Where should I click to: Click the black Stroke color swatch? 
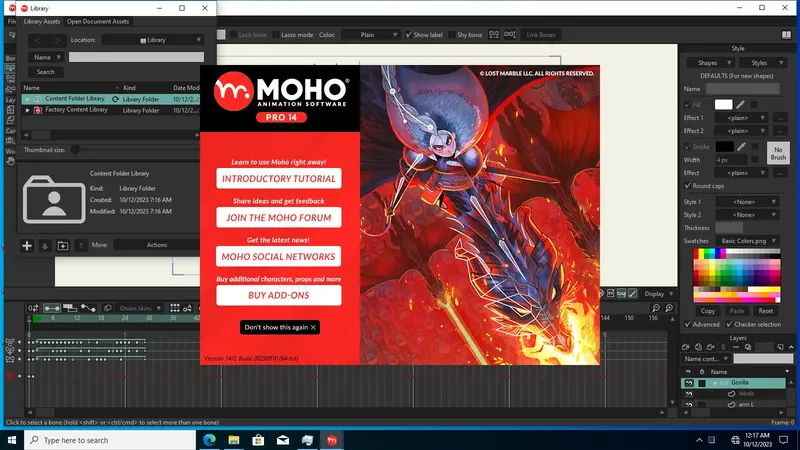click(724, 146)
